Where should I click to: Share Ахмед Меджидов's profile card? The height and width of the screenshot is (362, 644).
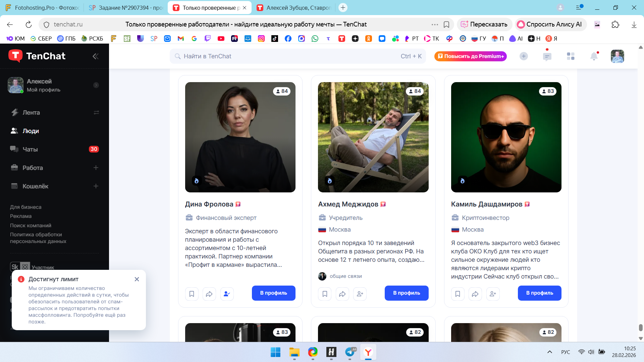[x=342, y=294]
